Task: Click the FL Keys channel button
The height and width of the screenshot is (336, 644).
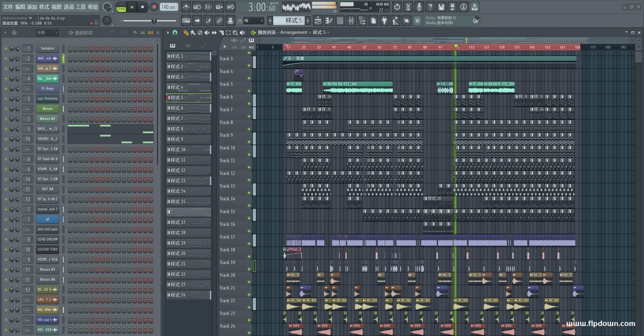Action: [48, 89]
